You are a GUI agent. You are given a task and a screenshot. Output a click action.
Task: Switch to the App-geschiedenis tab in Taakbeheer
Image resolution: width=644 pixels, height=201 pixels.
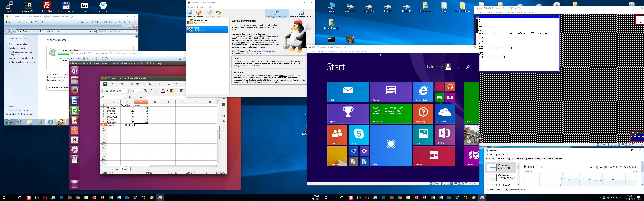click(x=515, y=159)
